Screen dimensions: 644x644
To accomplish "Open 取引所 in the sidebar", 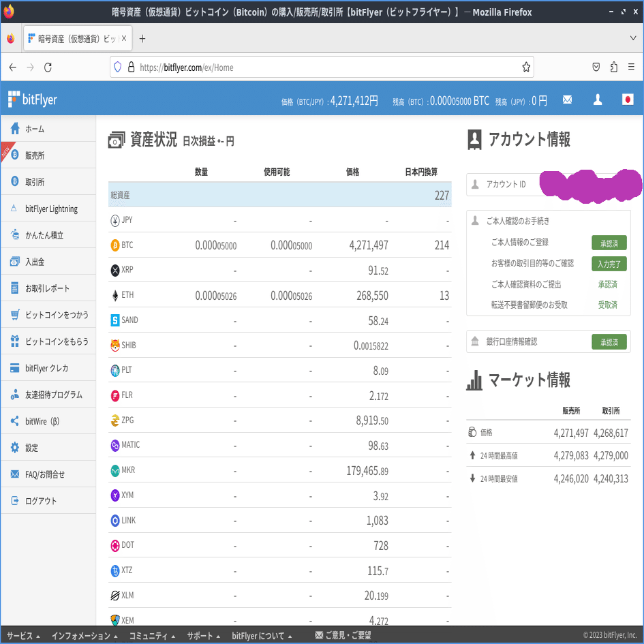I will pyautogui.click(x=48, y=181).
